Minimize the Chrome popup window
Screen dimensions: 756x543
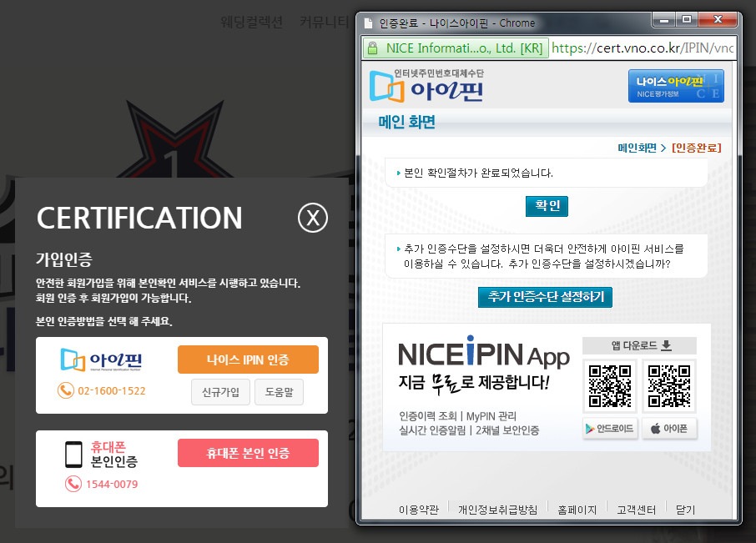coord(664,20)
